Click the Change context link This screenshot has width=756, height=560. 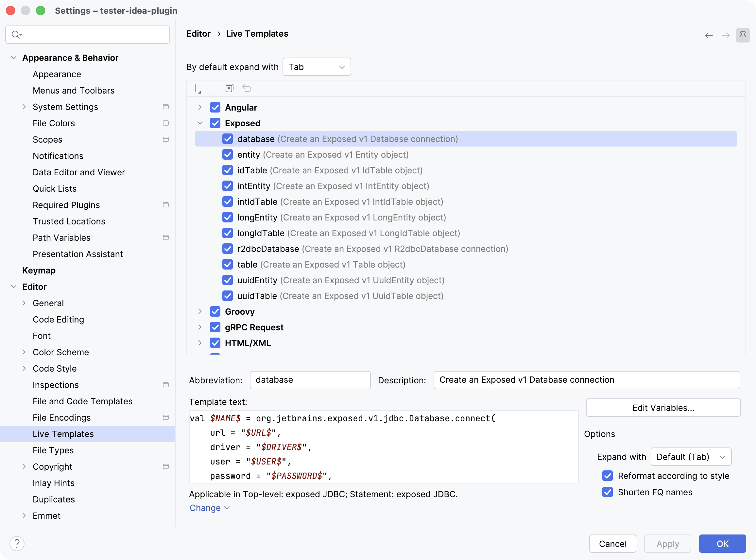point(209,508)
